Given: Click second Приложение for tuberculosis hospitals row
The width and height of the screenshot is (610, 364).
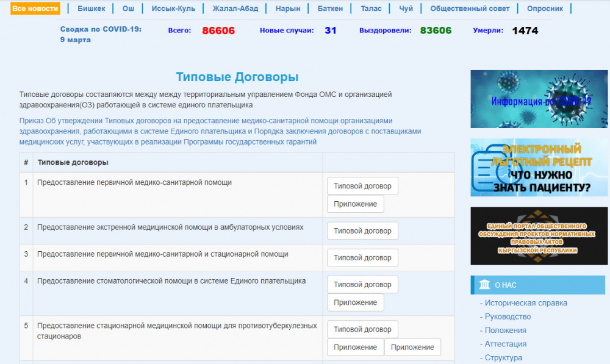Looking at the screenshot, I should 412,348.
